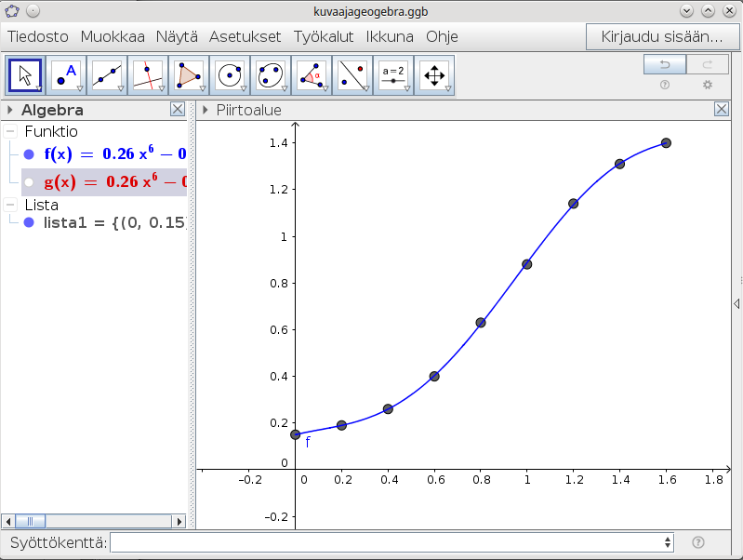
Task: Show function g(x) via its visibility circle
Action: (29, 182)
